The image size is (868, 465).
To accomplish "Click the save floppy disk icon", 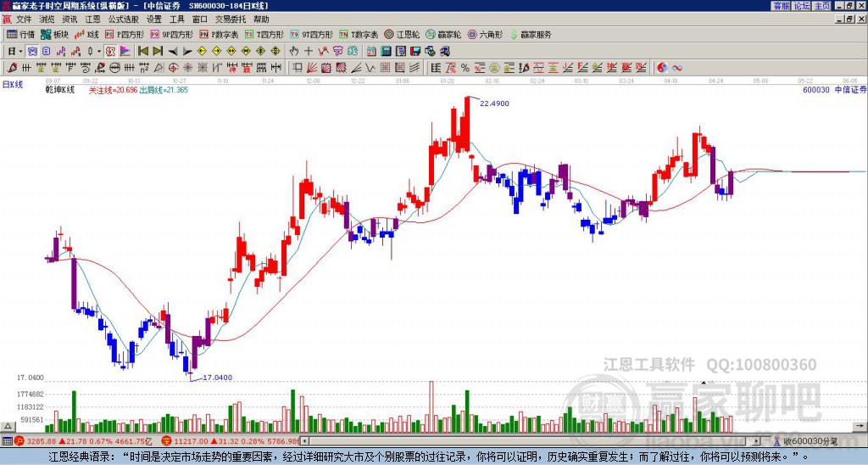I will click(415, 52).
